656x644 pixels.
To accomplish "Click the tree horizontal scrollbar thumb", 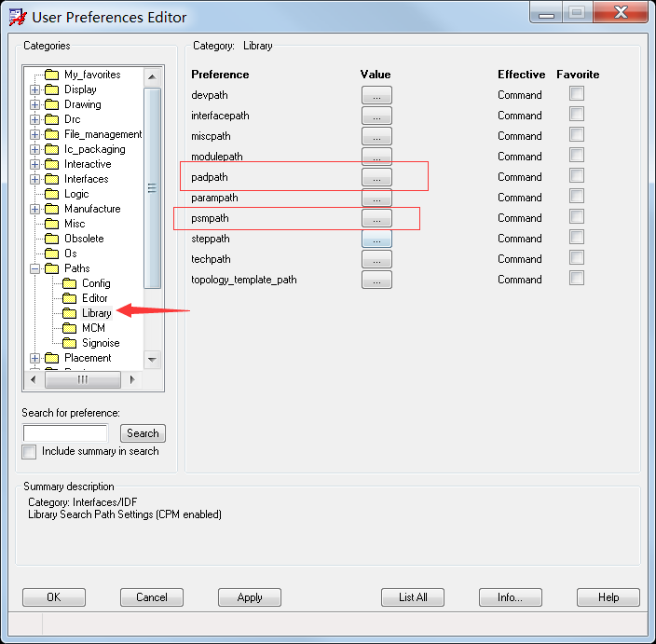I will tap(83, 379).
